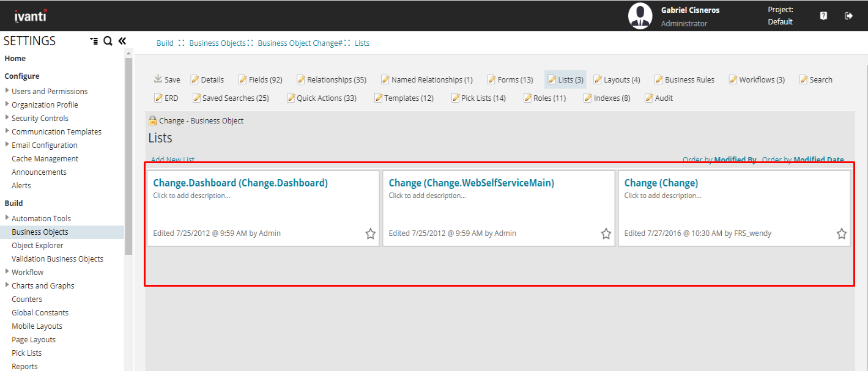Expand the Automation Tools node
The height and width of the screenshot is (371, 868).
click(x=7, y=218)
